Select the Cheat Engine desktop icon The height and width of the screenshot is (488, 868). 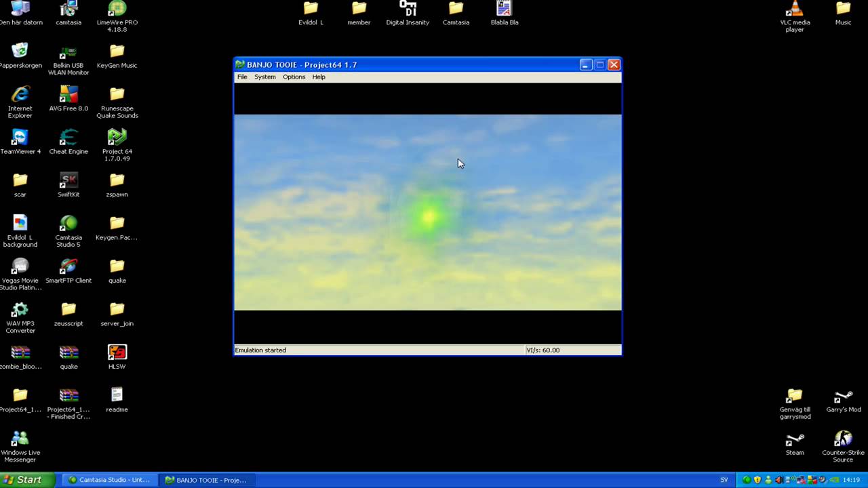click(68, 142)
